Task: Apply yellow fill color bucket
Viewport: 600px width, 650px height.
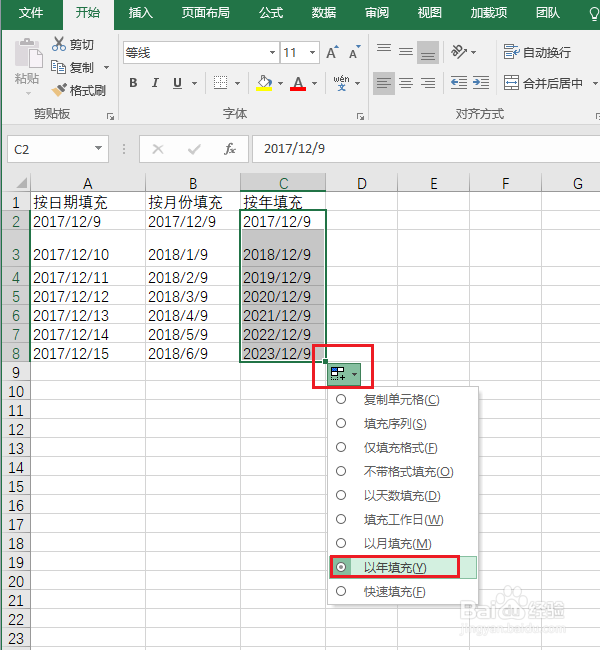Action: (x=264, y=83)
